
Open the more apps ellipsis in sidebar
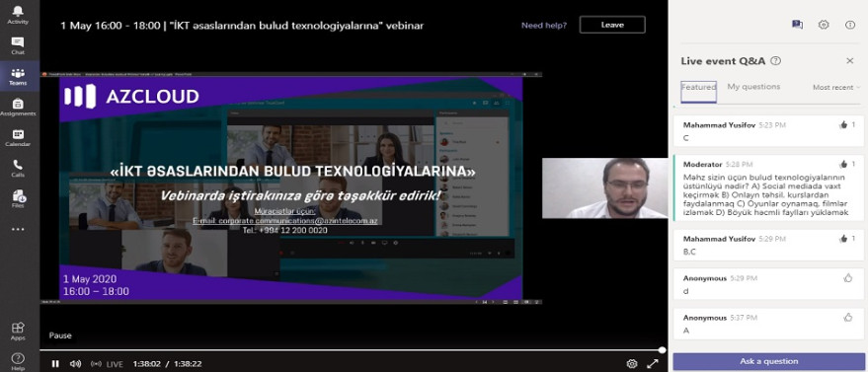(18, 229)
